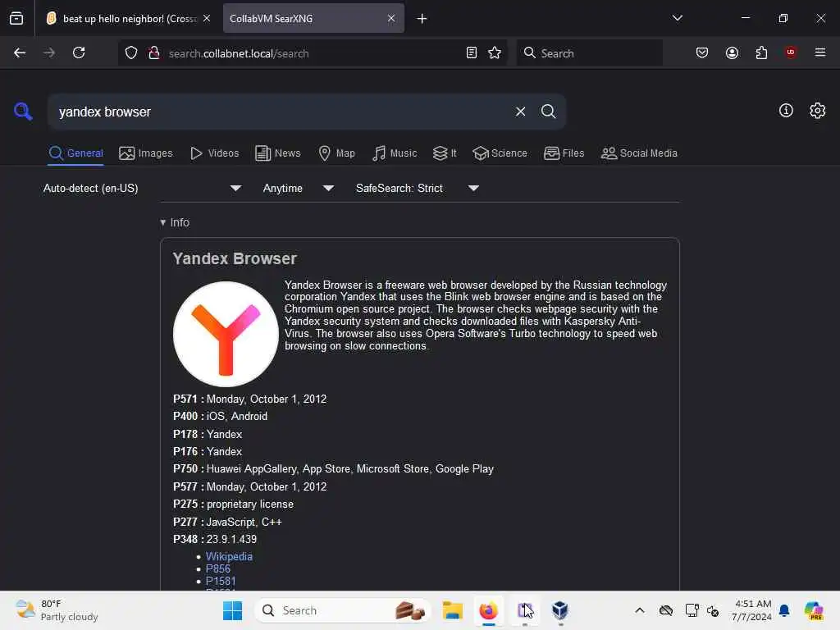
Task: Switch to the Images category
Action: (x=146, y=153)
